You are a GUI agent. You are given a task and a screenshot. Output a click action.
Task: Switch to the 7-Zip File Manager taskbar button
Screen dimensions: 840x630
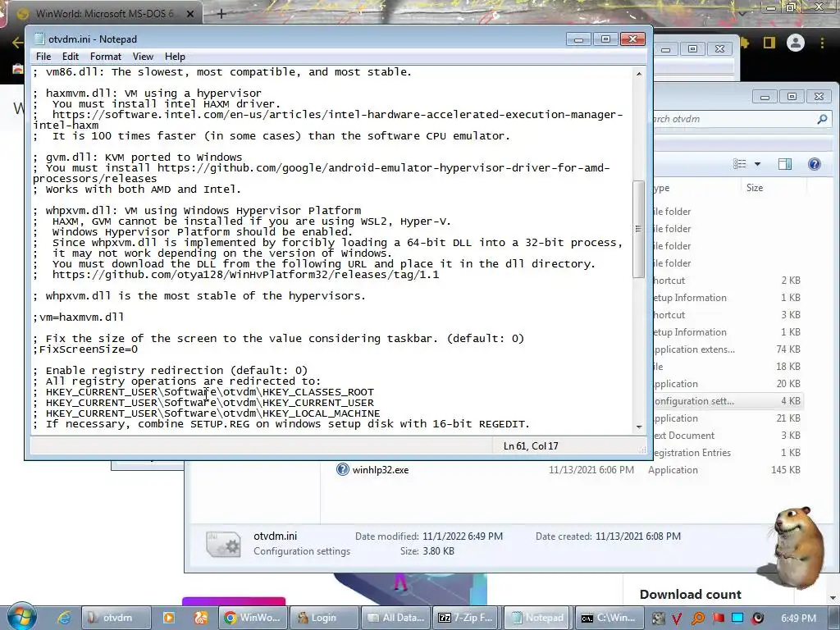(x=467, y=618)
